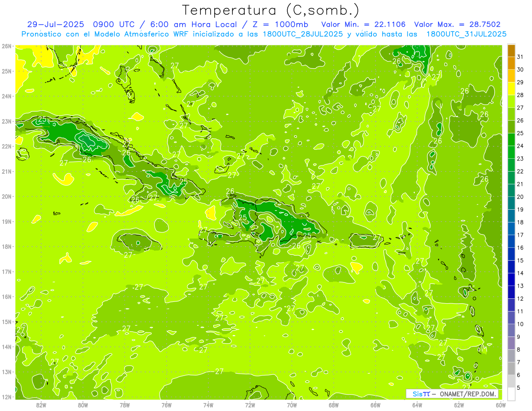The width and height of the screenshot is (532, 411).
Task: Click the '76W' longitude axis label
Action: click(x=166, y=405)
